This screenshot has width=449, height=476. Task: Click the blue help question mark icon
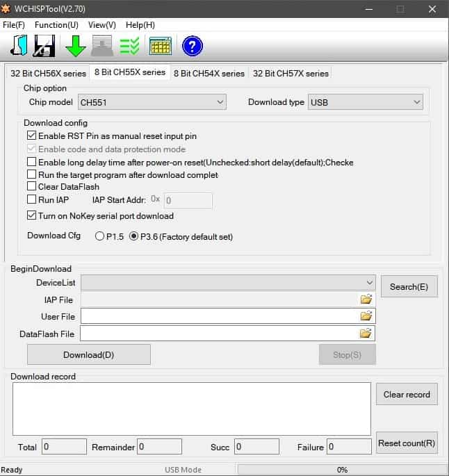coord(192,46)
